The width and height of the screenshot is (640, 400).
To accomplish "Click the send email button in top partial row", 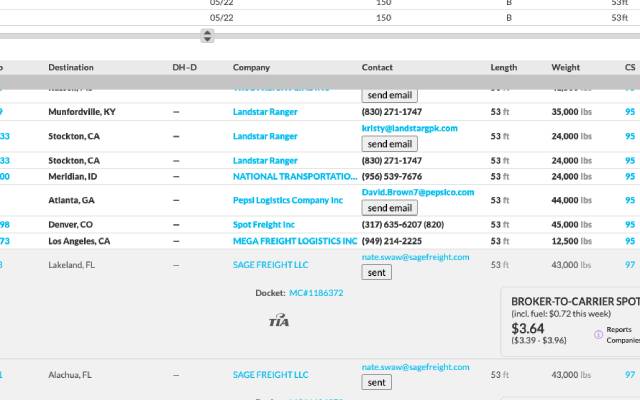I will pos(389,96).
